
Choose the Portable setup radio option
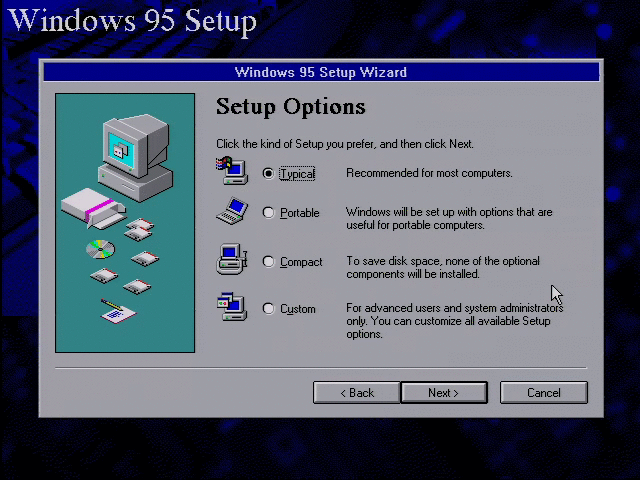point(268,213)
